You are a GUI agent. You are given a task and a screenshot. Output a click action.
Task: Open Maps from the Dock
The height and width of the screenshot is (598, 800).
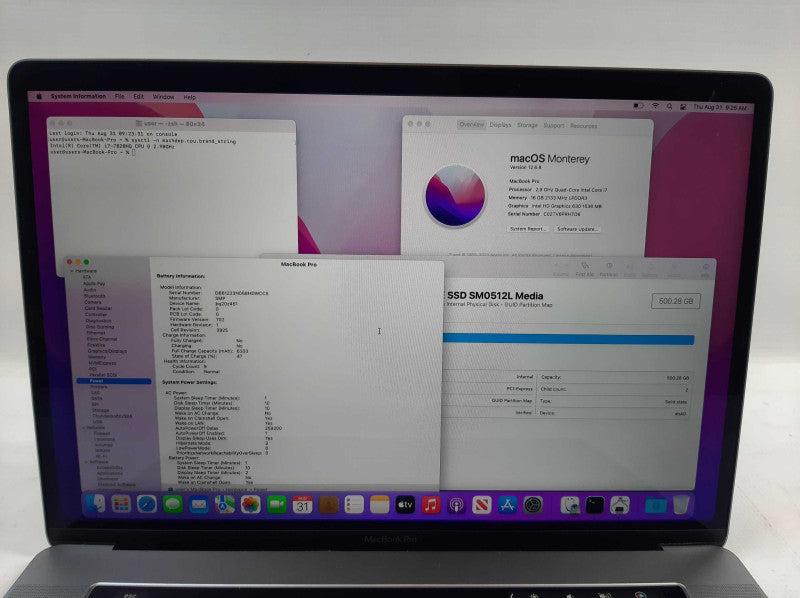pyautogui.click(x=224, y=505)
